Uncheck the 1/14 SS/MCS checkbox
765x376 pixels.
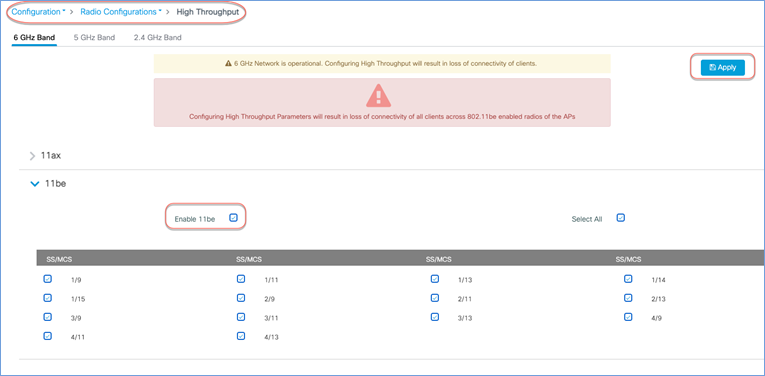(628, 279)
